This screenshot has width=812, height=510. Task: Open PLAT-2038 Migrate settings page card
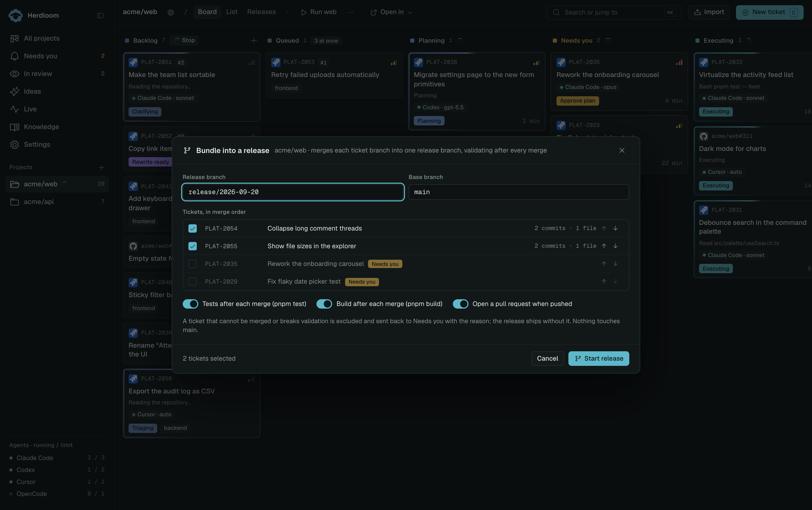coord(477,91)
